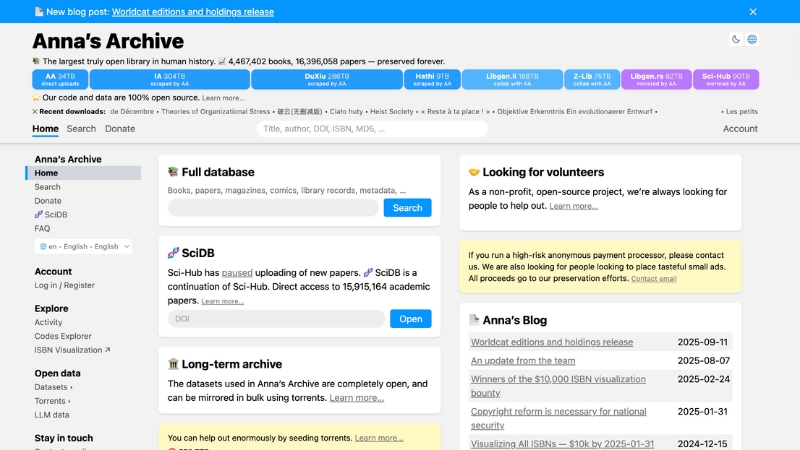Screen dimensions: 800x450
Task: Open the paused link in SciDB text
Action: pos(237,272)
